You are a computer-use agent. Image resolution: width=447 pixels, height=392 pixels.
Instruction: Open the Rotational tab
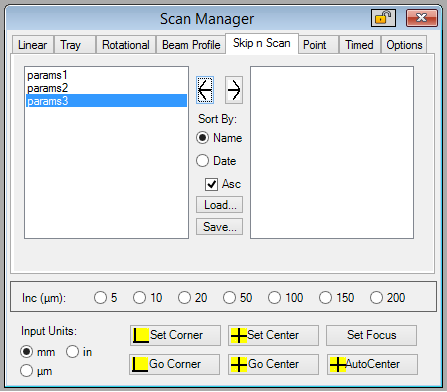pyautogui.click(x=126, y=45)
